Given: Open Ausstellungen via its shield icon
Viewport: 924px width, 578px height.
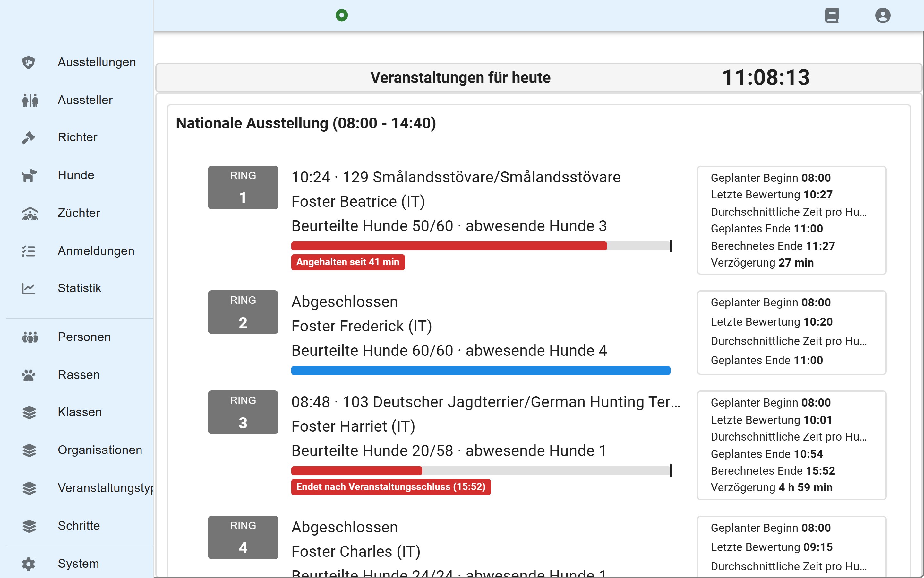Looking at the screenshot, I should click(x=29, y=62).
